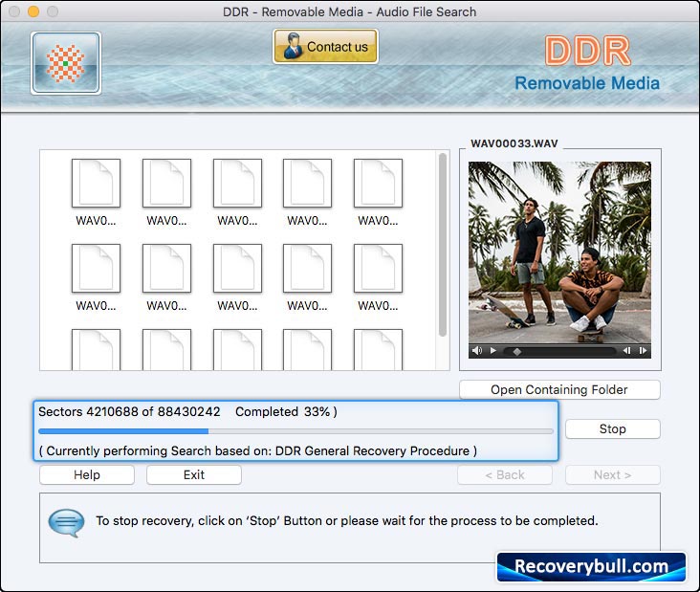Select the first WAV file icon in the second row
The height and width of the screenshot is (592, 700).
click(96, 269)
